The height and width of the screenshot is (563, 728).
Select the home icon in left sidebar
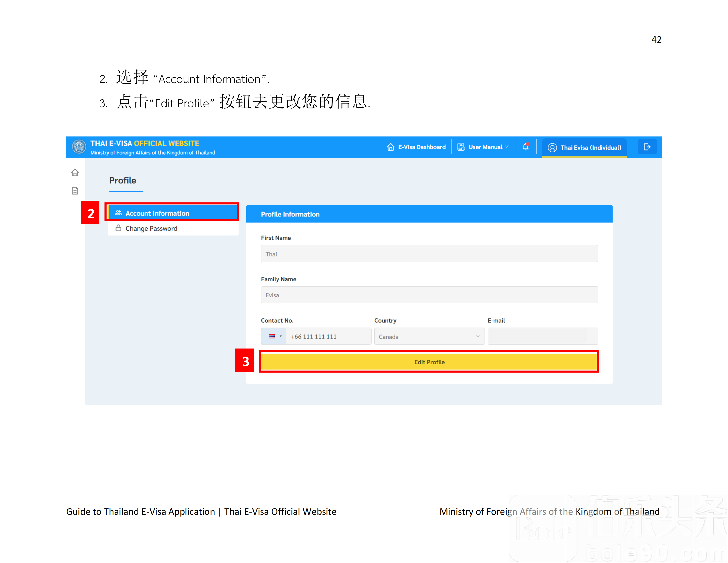pyautogui.click(x=75, y=172)
